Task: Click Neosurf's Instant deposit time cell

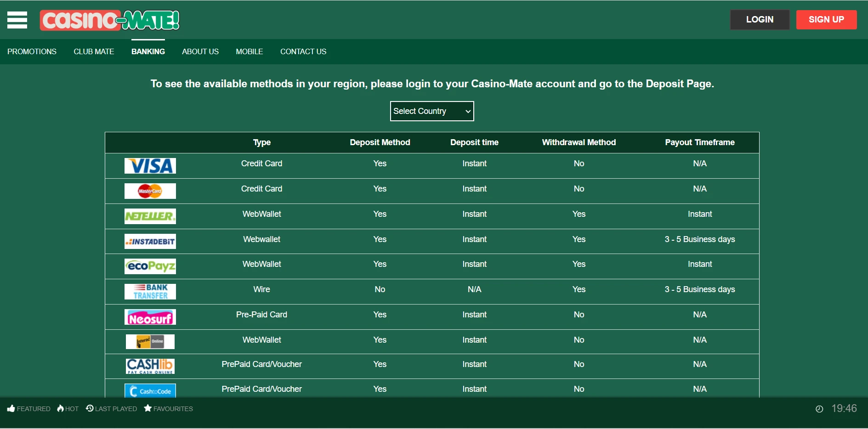Action: (475, 315)
